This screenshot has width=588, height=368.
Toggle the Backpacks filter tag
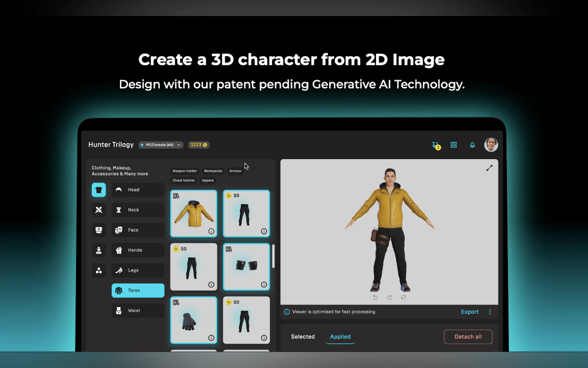pos(213,171)
